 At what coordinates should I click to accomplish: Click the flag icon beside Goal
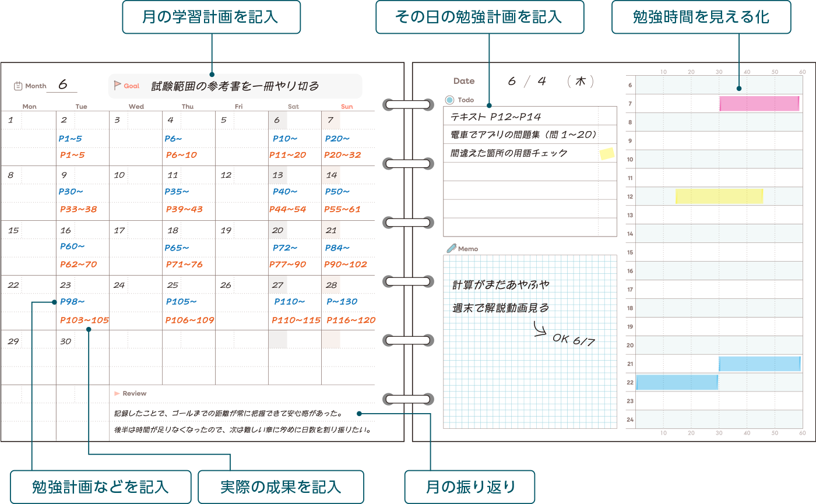tap(117, 85)
